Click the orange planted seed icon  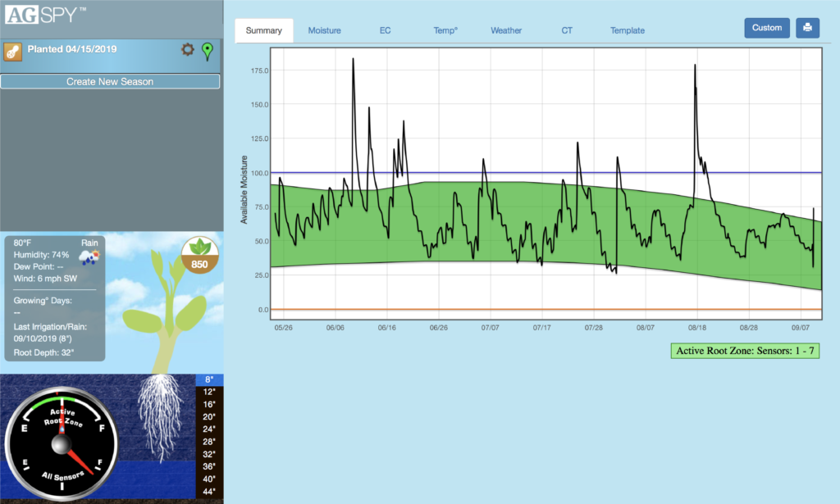point(11,49)
